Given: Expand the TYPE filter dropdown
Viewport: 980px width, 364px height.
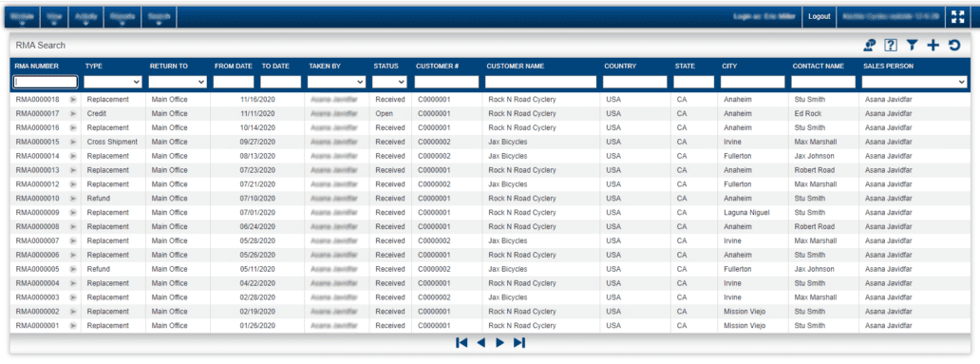Looking at the screenshot, I should (x=113, y=82).
